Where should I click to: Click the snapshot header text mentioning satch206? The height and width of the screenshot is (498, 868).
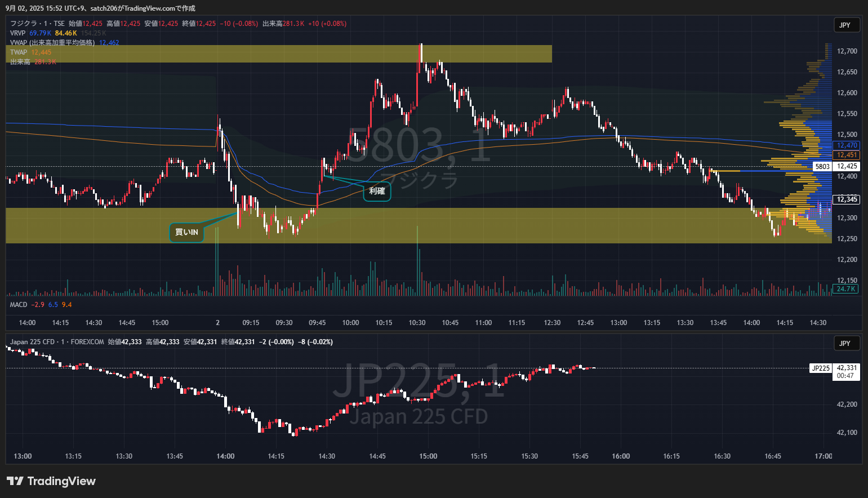(x=100, y=8)
